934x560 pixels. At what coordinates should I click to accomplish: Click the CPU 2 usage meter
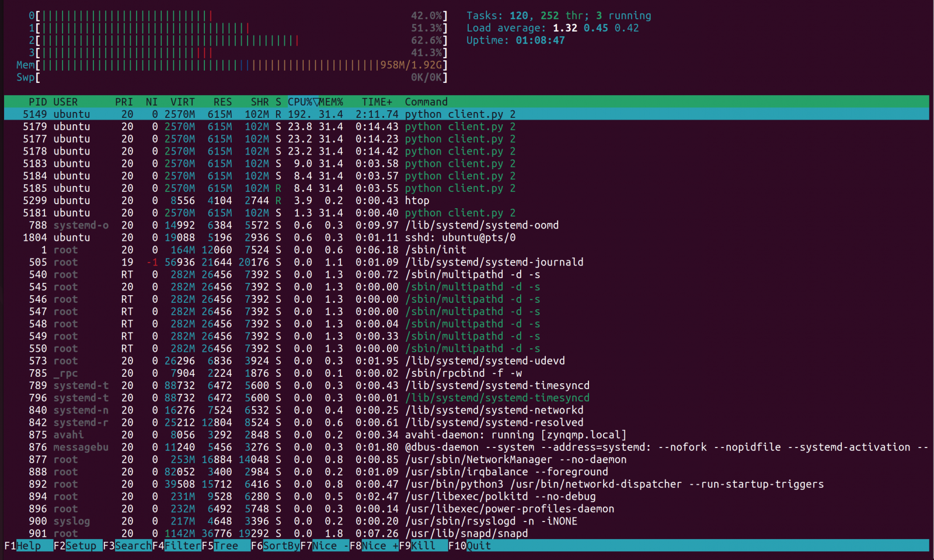(x=233, y=41)
